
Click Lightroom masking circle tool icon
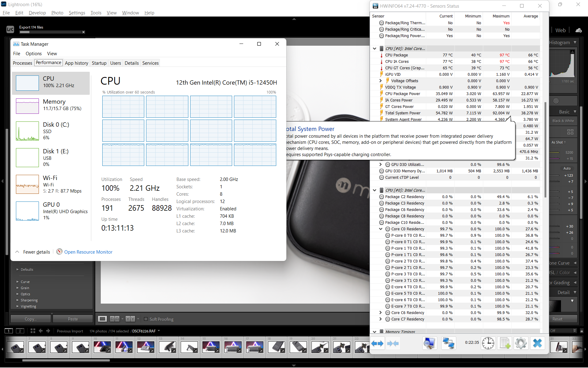556,101
